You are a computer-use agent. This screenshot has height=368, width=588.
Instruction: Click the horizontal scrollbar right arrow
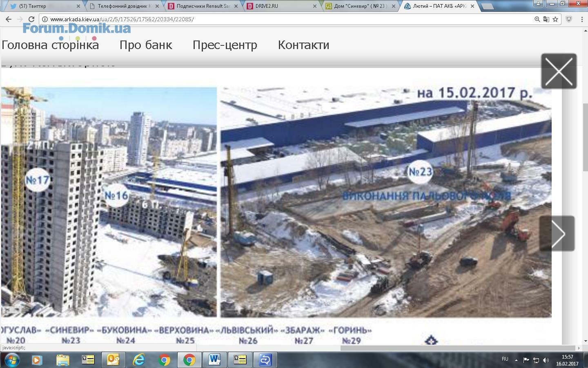pos(579,348)
